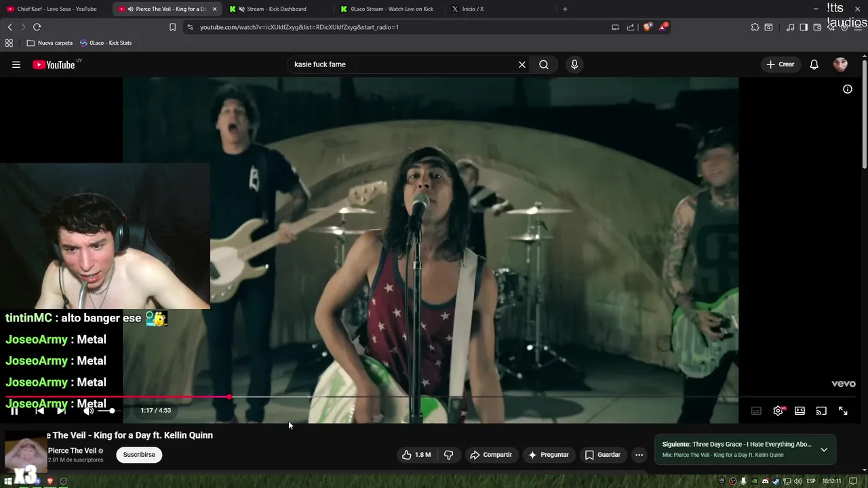Like the video with 1.8 M likes
The width and height of the screenshot is (868, 488).
(x=416, y=455)
